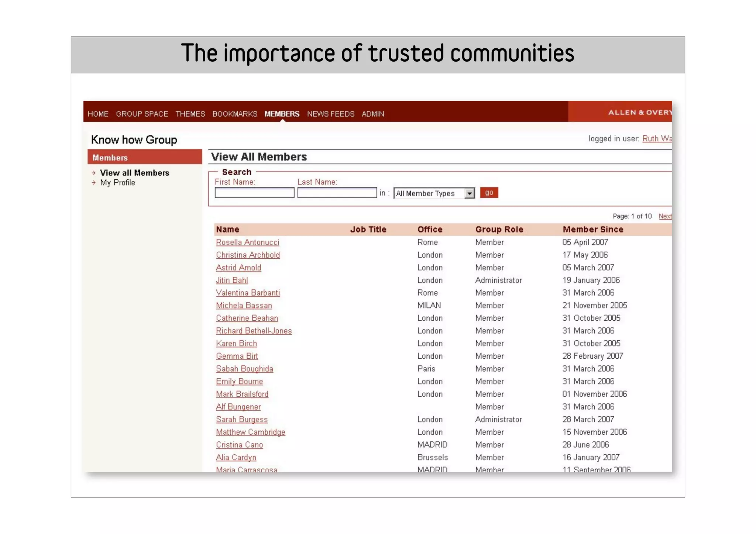Open the ADMIN navigation item
756x534 pixels.
click(373, 114)
